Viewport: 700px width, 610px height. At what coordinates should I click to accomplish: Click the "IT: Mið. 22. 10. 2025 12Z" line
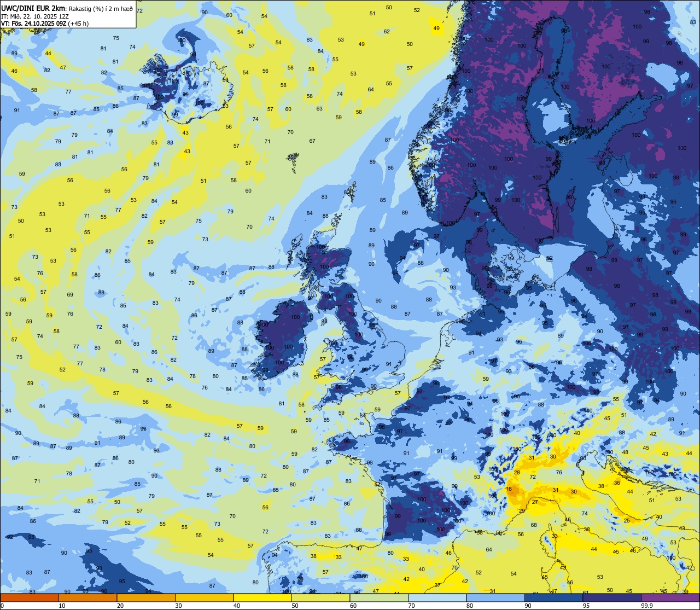pyautogui.click(x=36, y=16)
